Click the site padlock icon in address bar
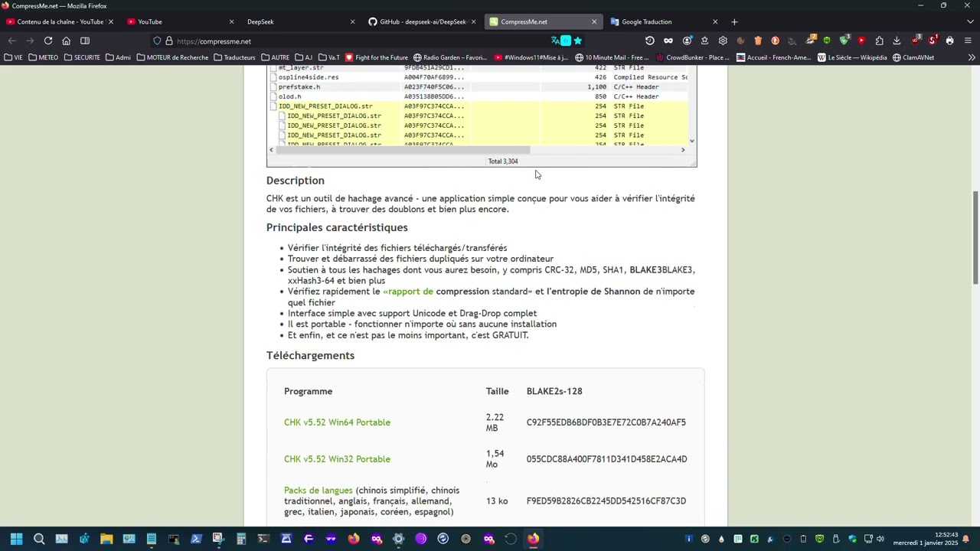980x551 pixels. coord(168,41)
